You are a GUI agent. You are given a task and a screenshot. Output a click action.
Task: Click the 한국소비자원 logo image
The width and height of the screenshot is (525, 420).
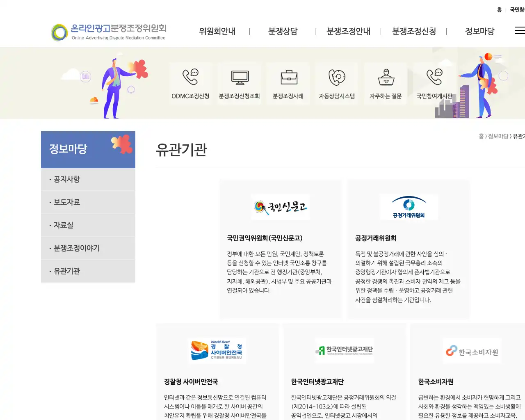(x=472, y=351)
